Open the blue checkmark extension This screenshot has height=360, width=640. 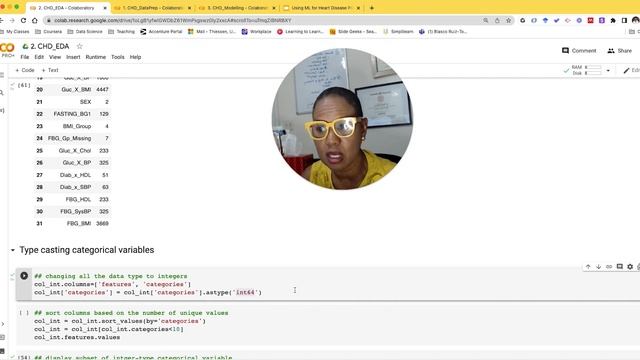click(556, 20)
